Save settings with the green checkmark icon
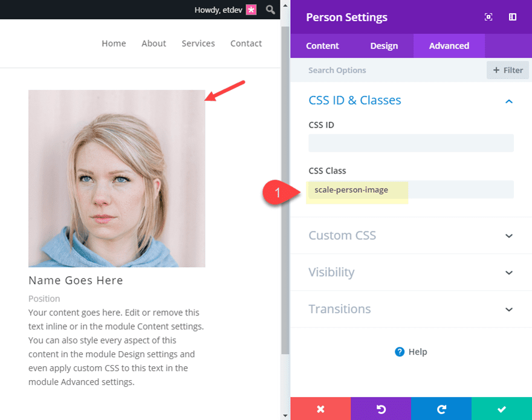 click(502, 409)
